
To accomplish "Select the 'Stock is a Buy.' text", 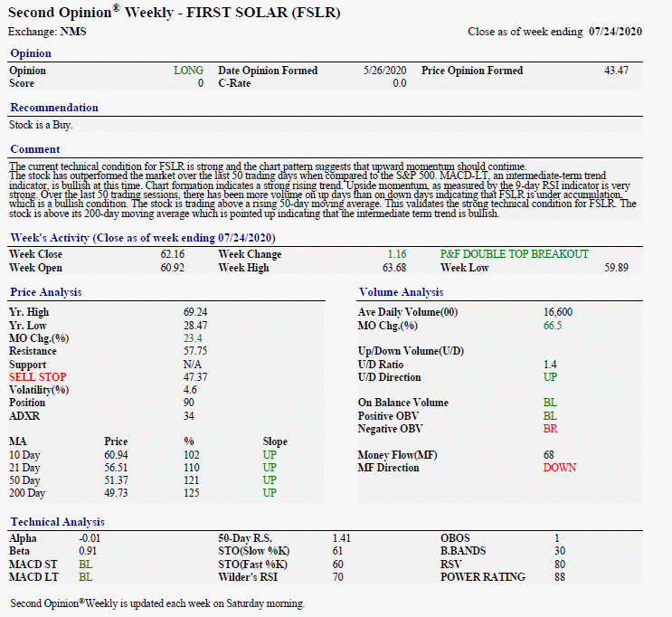I will pos(41,125).
